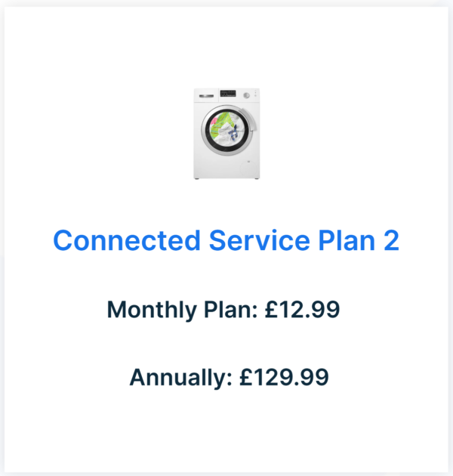This screenshot has height=476, width=453.
Task: Click the detergent drawer handle on washer
Action: (205, 94)
